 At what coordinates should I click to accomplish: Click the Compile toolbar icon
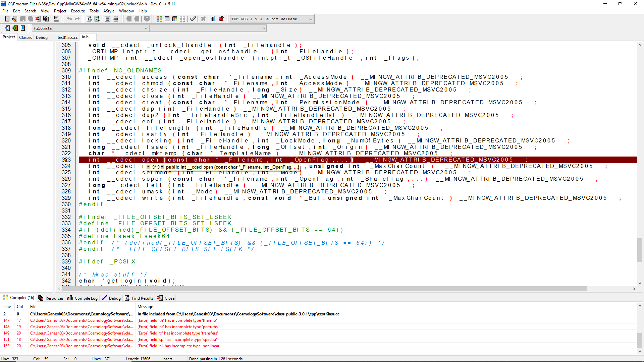(x=159, y=19)
